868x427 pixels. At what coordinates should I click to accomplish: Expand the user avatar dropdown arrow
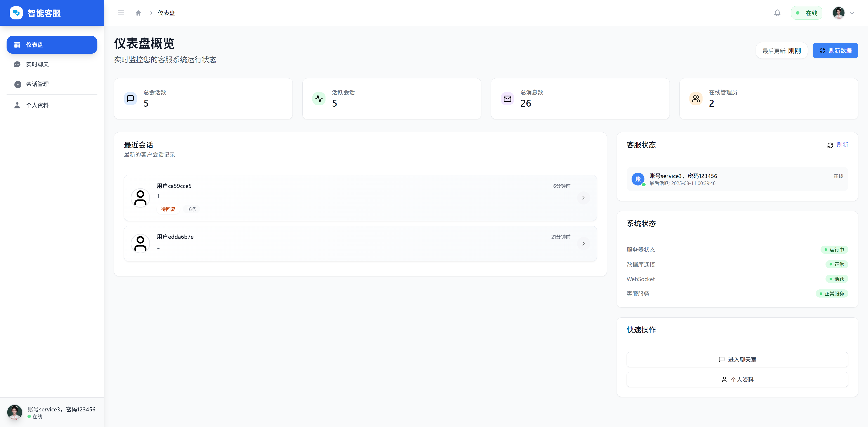pyautogui.click(x=851, y=13)
